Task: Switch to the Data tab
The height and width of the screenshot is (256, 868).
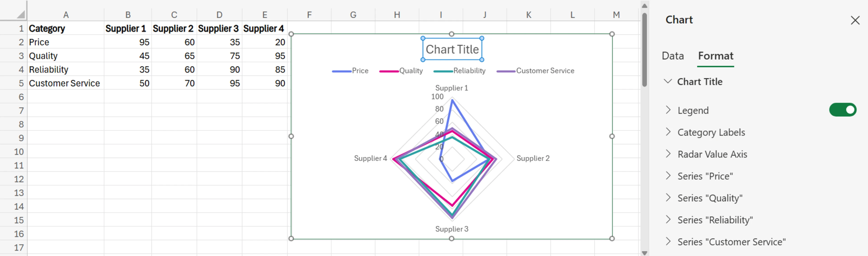Action: pos(672,56)
